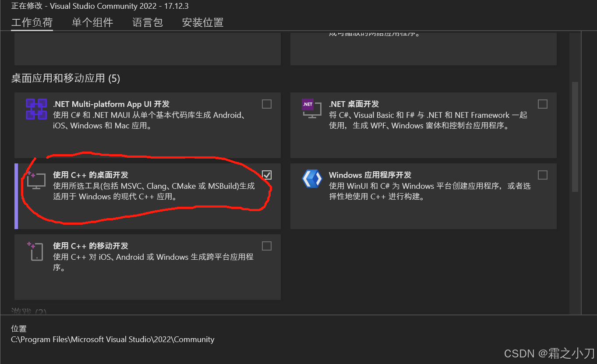This screenshot has width=597, height=364.
Task: Click the .NET 桌面开发 purple .NET icon
Action: pos(308,105)
